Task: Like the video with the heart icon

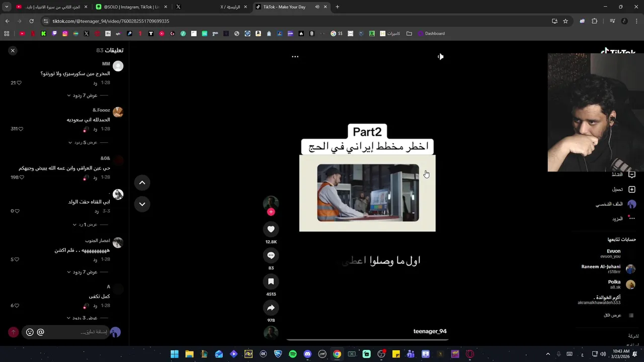Action: pos(271,229)
